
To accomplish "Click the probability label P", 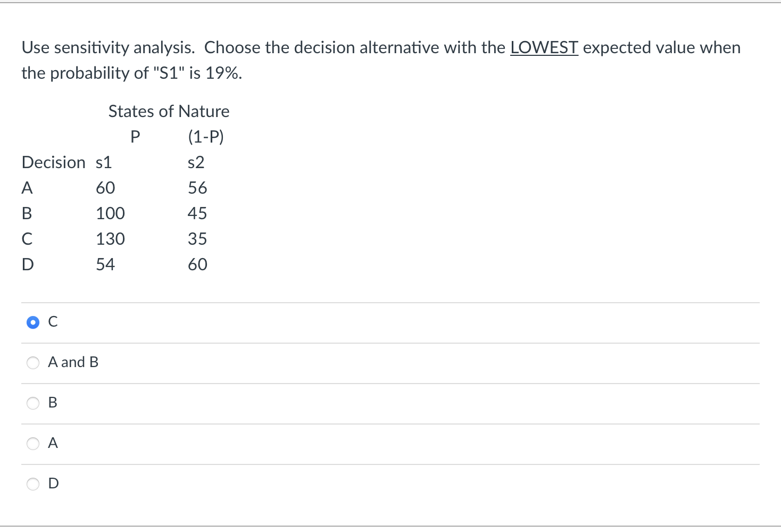I will point(135,137).
